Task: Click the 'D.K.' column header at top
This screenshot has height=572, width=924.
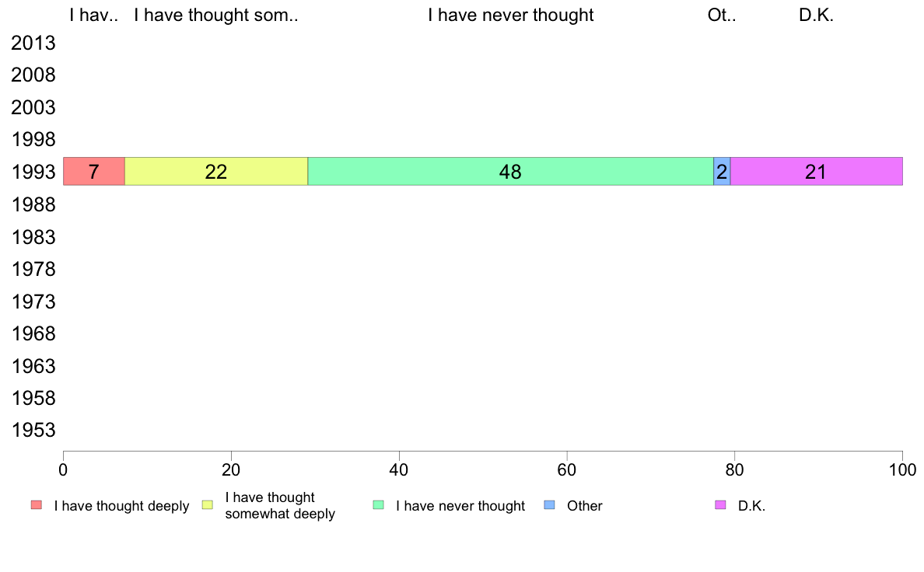Action: [816, 15]
